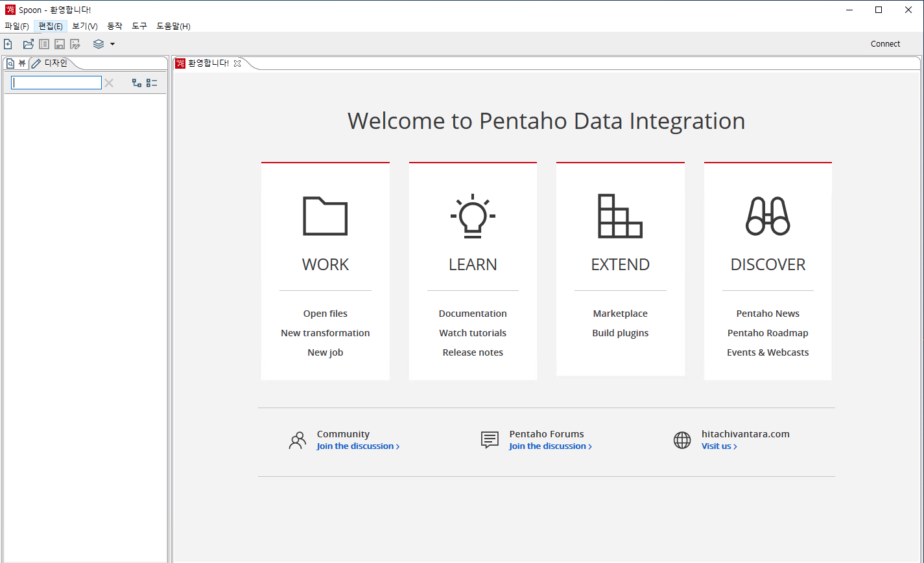Click Open files link

coord(326,314)
